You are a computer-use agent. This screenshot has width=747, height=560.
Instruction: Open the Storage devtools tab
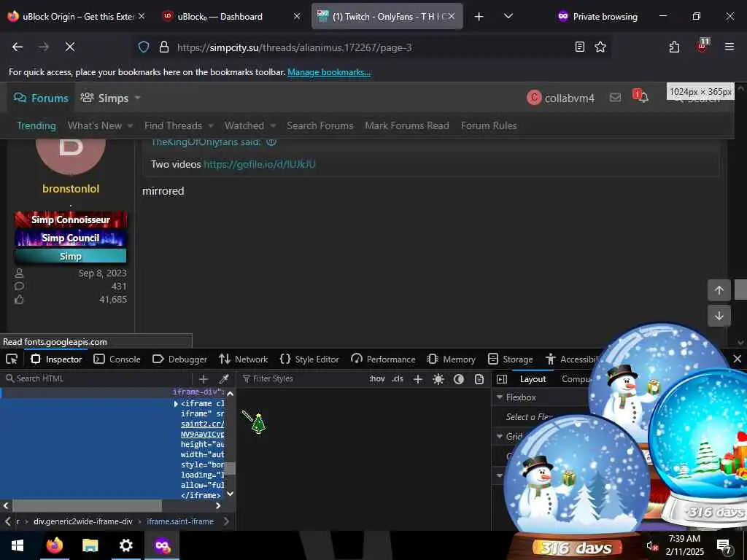click(510, 359)
